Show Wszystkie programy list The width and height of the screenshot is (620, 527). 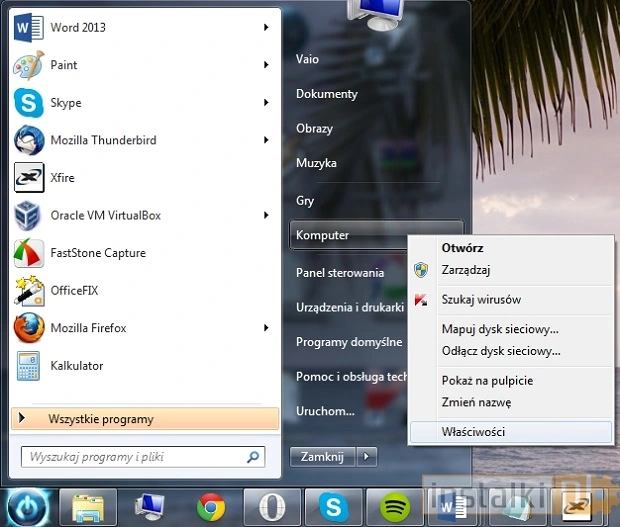(145, 419)
